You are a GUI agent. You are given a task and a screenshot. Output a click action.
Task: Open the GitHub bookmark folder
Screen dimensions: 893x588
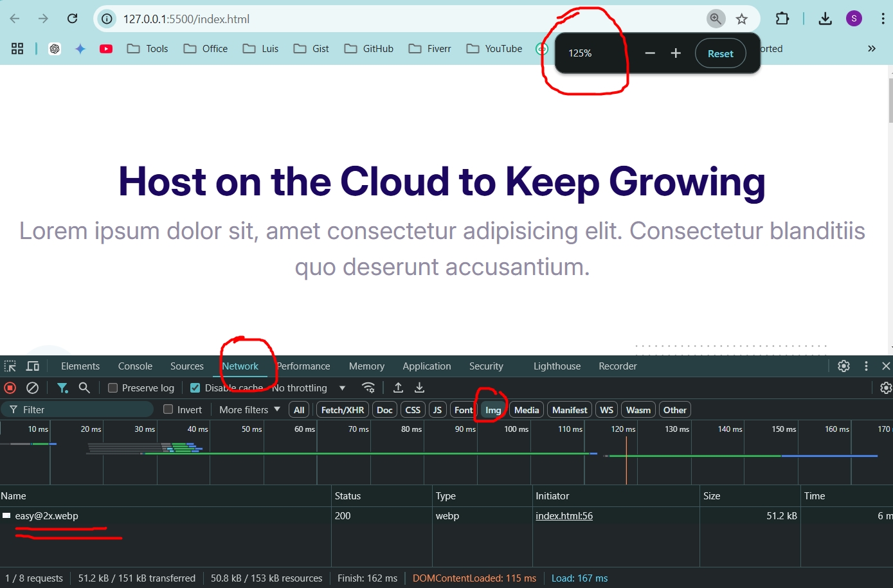coord(369,49)
